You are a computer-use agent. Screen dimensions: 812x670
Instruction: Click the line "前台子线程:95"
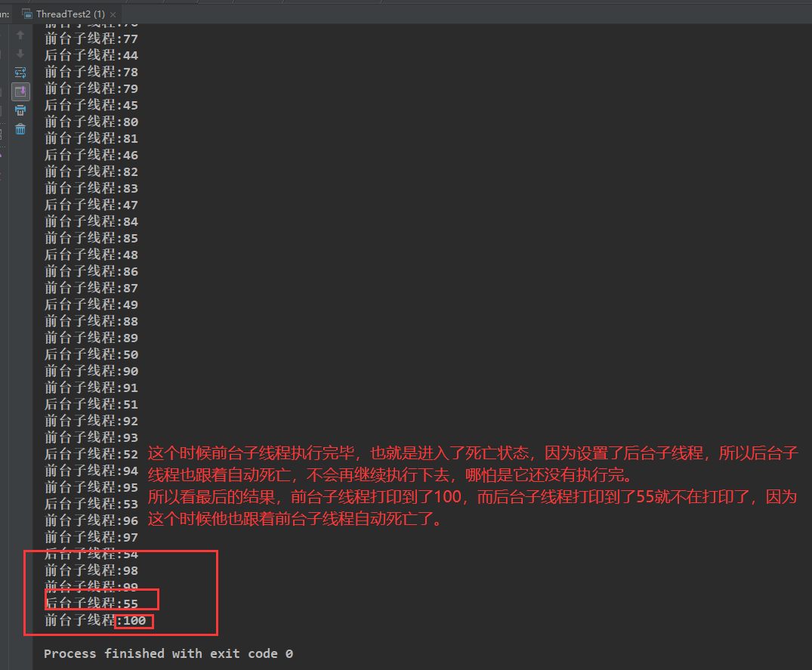pyautogui.click(x=91, y=487)
